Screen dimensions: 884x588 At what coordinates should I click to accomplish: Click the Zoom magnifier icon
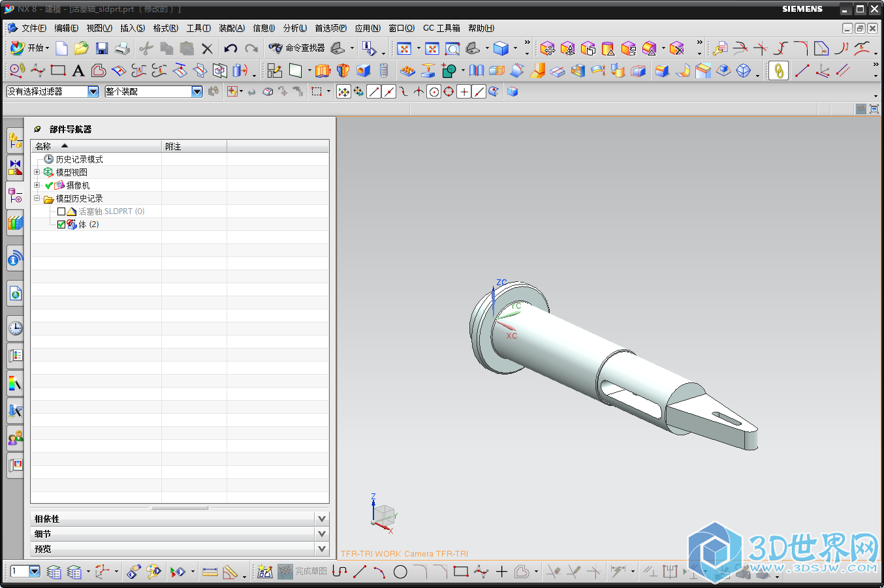tap(452, 48)
